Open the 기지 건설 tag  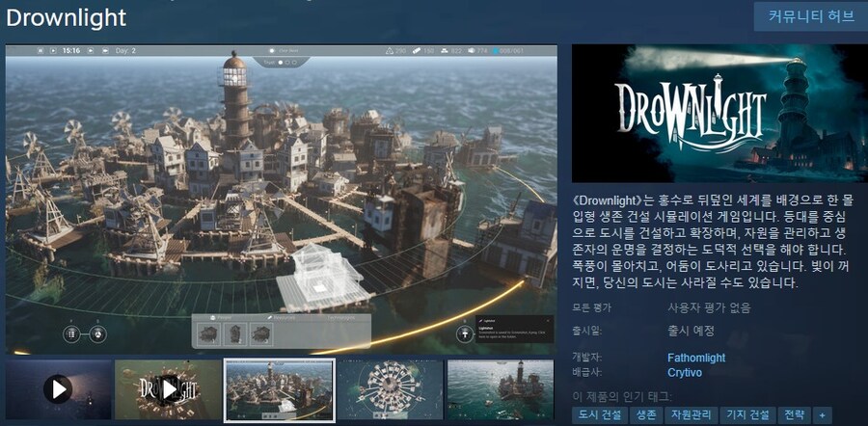pyautogui.click(x=747, y=414)
